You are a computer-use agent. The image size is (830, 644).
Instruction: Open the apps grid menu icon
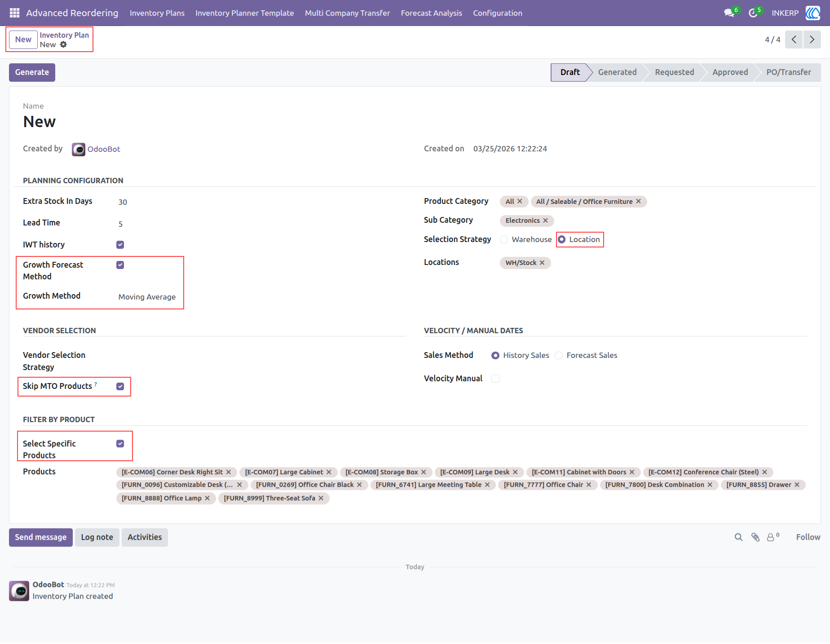point(14,13)
